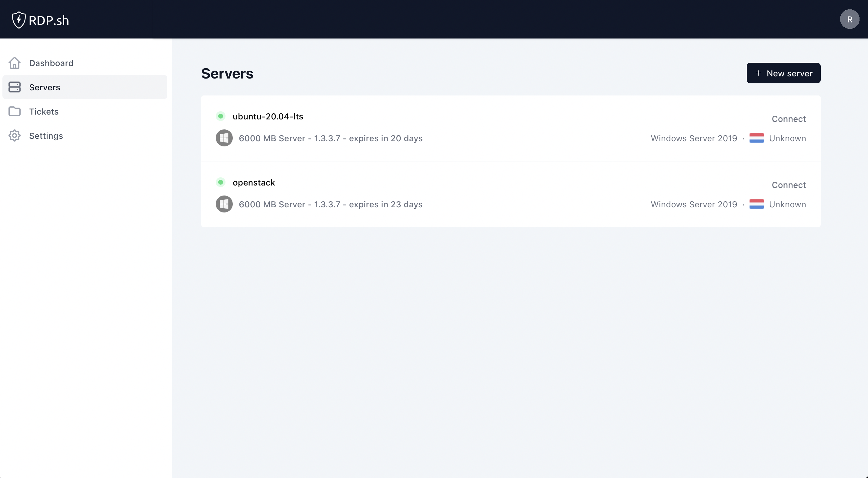
Task: Click Windows logo icon for openstack server
Action: (224, 204)
